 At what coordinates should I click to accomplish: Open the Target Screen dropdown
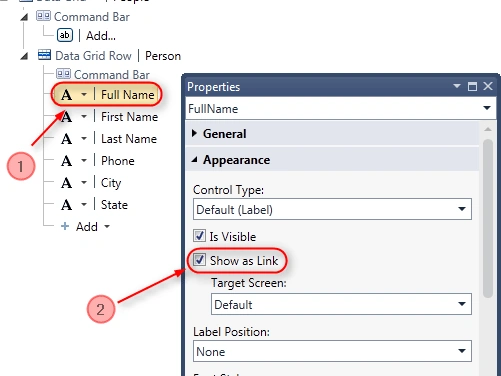point(462,304)
